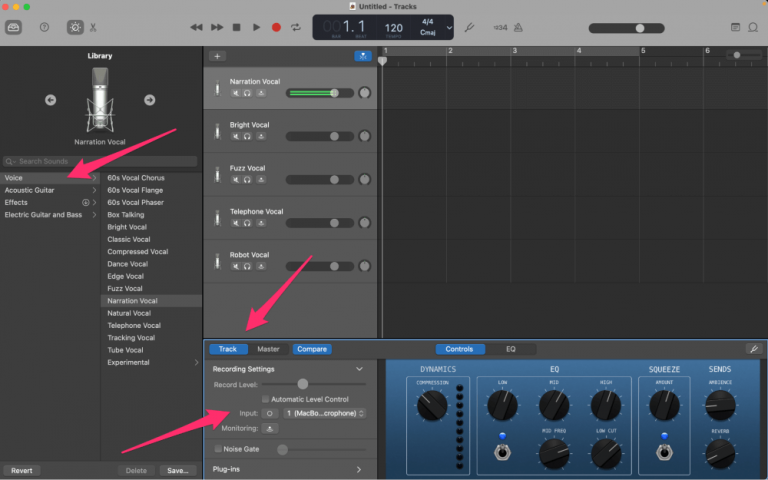Image resolution: width=768 pixels, height=480 pixels.
Task: Click the Compression knob in Dynamics
Action: pos(432,406)
